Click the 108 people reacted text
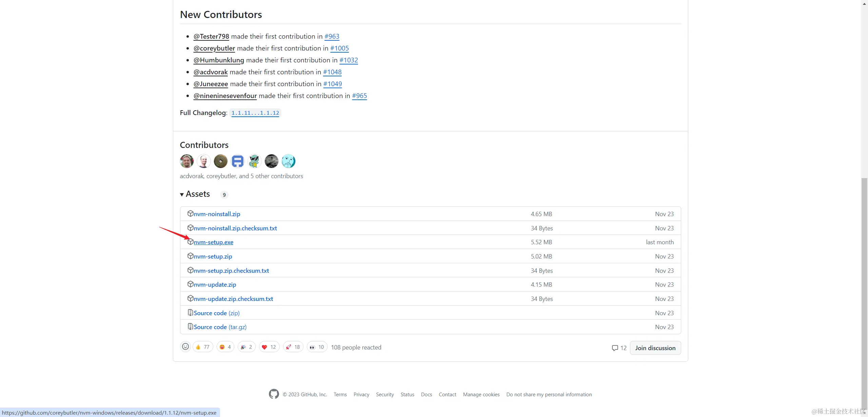868x417 pixels. 356,347
